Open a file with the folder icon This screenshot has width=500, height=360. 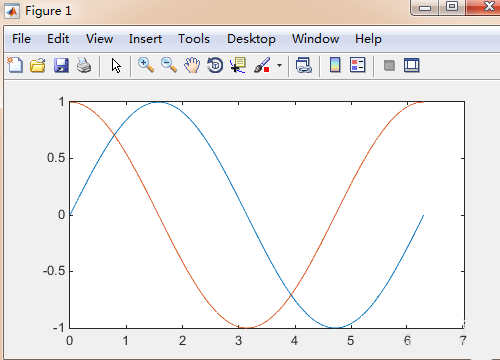(x=38, y=65)
